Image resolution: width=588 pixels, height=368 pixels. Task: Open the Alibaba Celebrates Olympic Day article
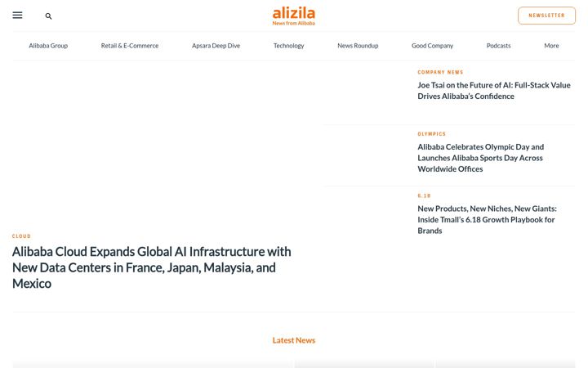point(481,158)
